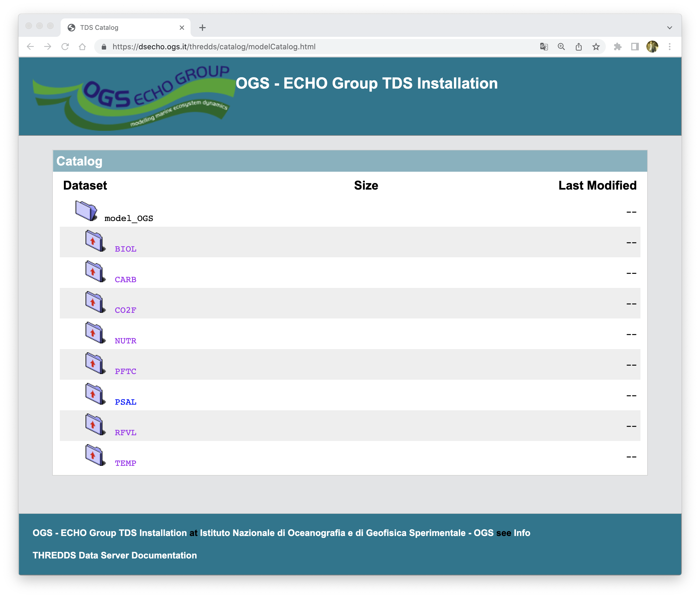Viewport: 700px width, 598px height.
Task: Click the BIOL folder icon
Action: tap(94, 241)
